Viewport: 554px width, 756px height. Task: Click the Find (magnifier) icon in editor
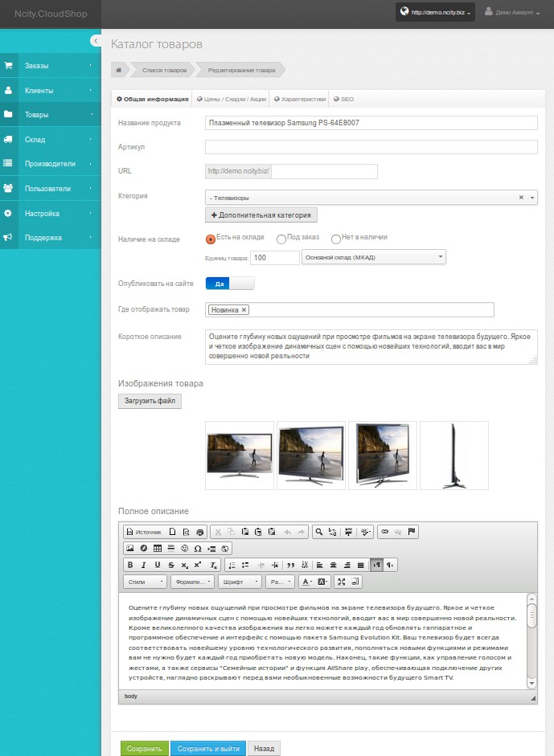pos(318,532)
